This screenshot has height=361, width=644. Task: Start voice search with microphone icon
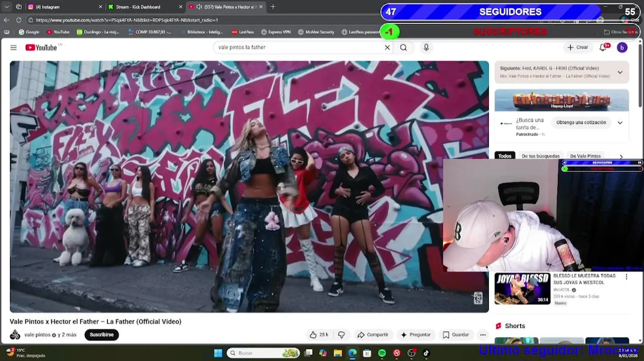[426, 47]
